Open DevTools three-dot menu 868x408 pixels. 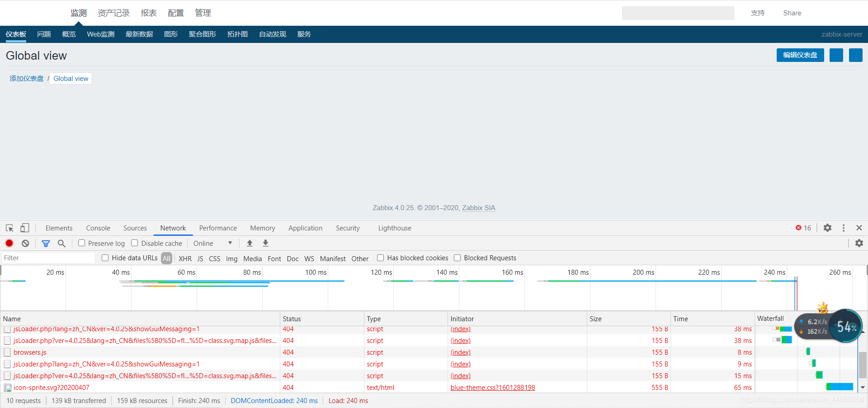tap(844, 228)
